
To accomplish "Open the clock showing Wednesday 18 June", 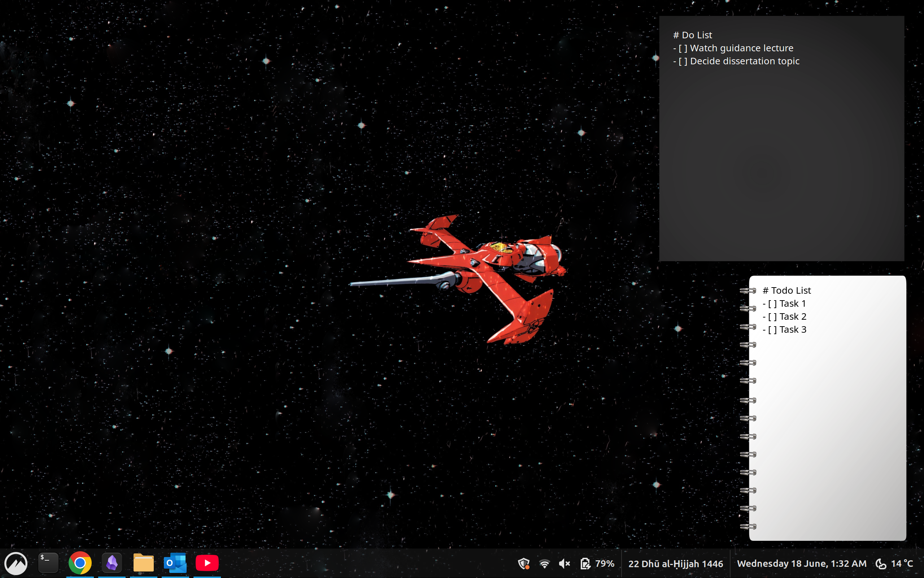I will click(801, 564).
